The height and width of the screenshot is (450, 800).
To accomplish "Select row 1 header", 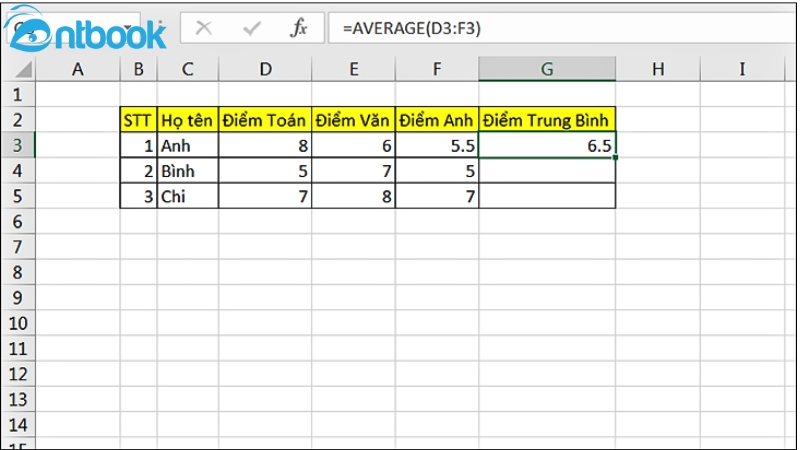I will tap(18, 94).
